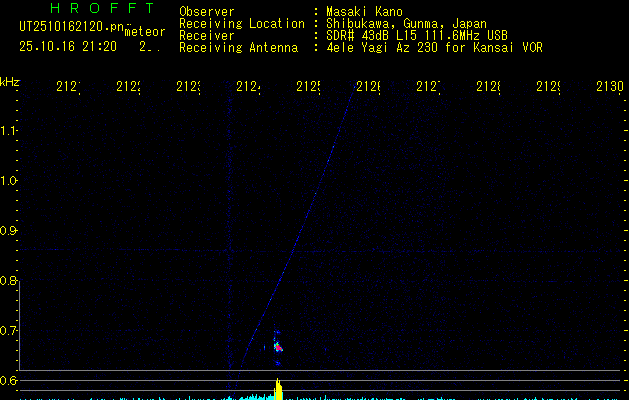
Task: Click the yellow peak in power graph
Action: [x=279, y=388]
